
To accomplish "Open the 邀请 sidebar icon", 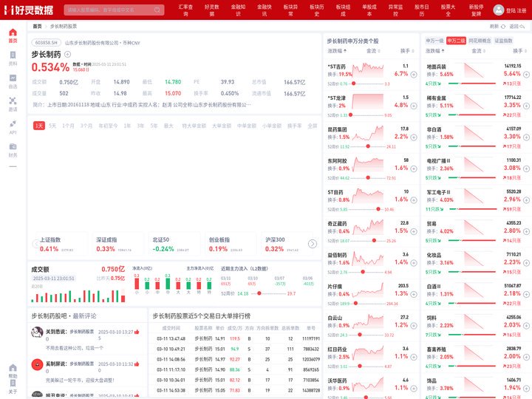I will coord(13,100).
